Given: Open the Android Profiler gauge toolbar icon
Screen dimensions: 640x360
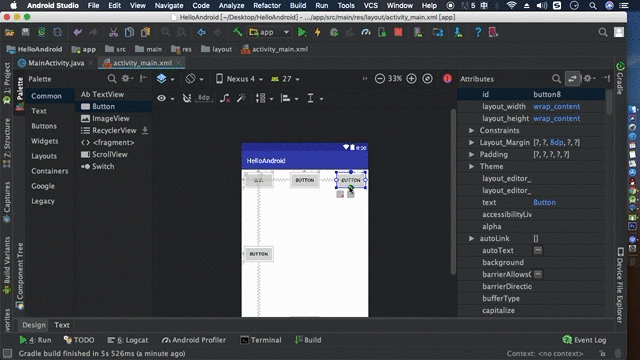Looking at the screenshot, I should click(366, 32).
